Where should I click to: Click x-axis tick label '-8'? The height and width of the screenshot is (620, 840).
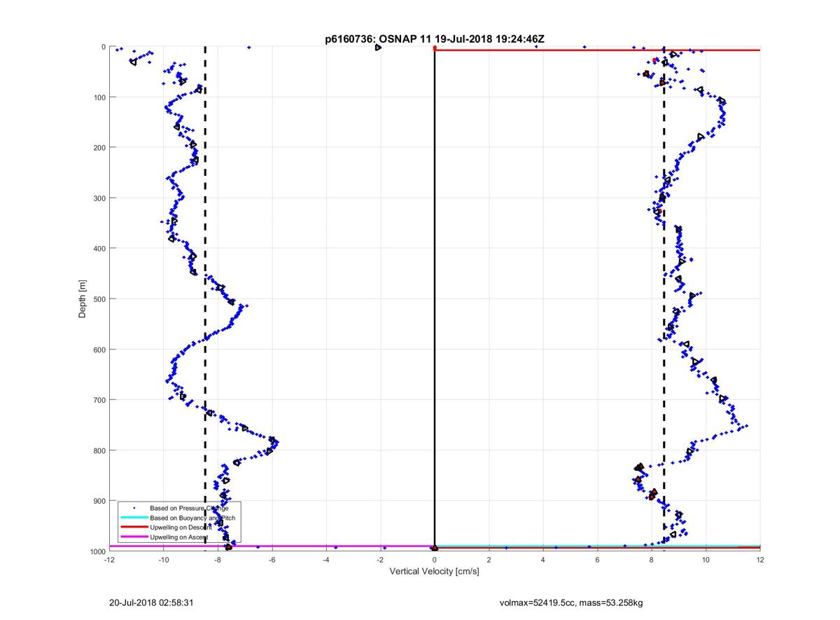(x=218, y=560)
